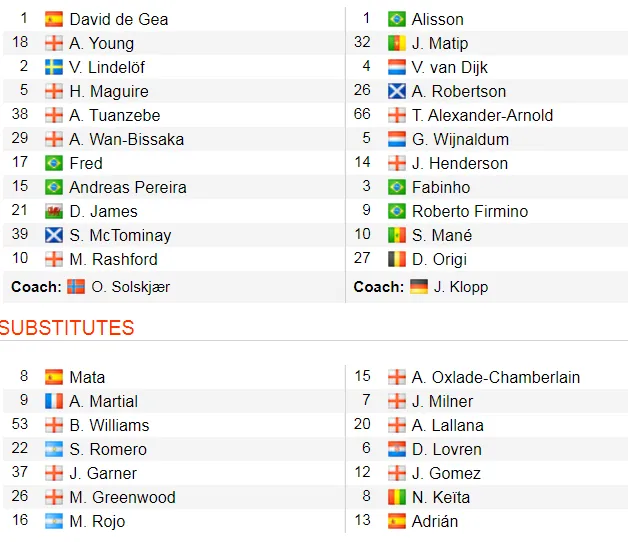The width and height of the screenshot is (628, 542).
Task: Click Senegal flag next to S. Mané
Action: point(397,235)
